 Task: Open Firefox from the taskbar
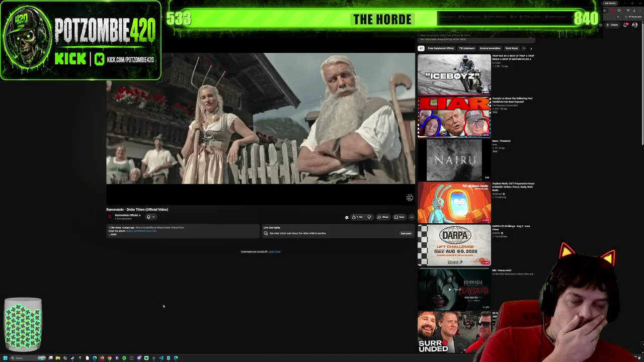pos(102,358)
